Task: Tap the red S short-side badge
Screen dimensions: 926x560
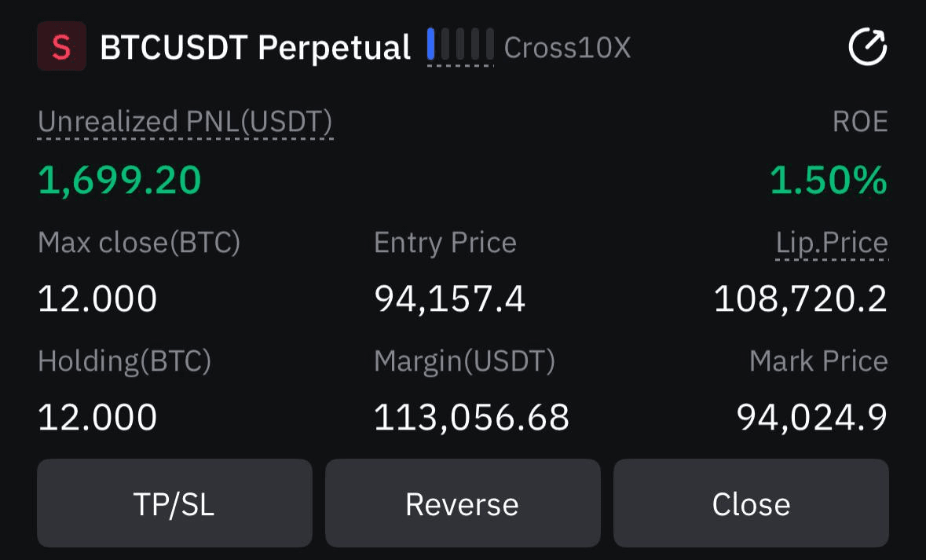Action: [x=61, y=46]
